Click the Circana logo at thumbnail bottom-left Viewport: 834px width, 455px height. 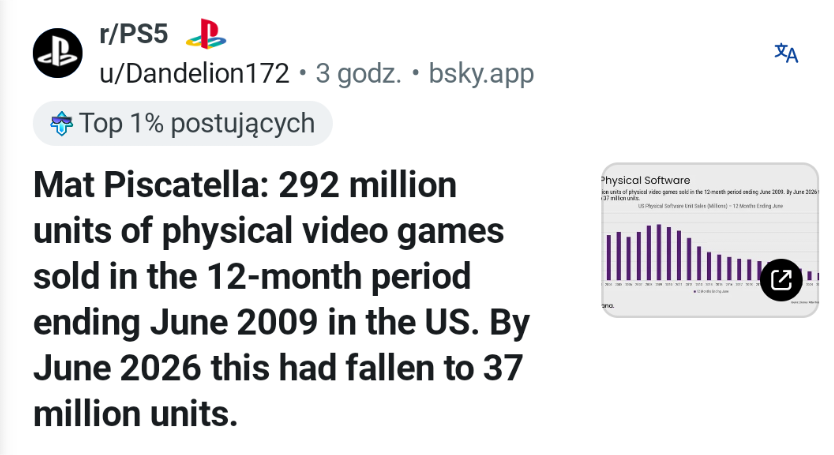point(608,305)
